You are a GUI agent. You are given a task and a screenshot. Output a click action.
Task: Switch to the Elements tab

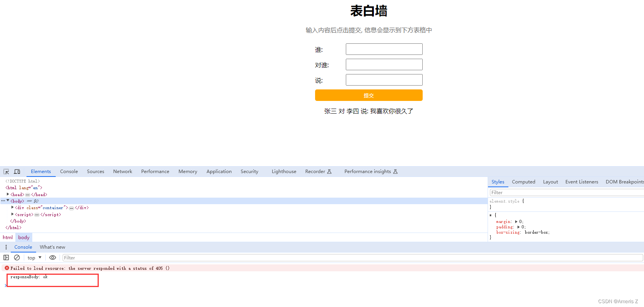pos(41,172)
